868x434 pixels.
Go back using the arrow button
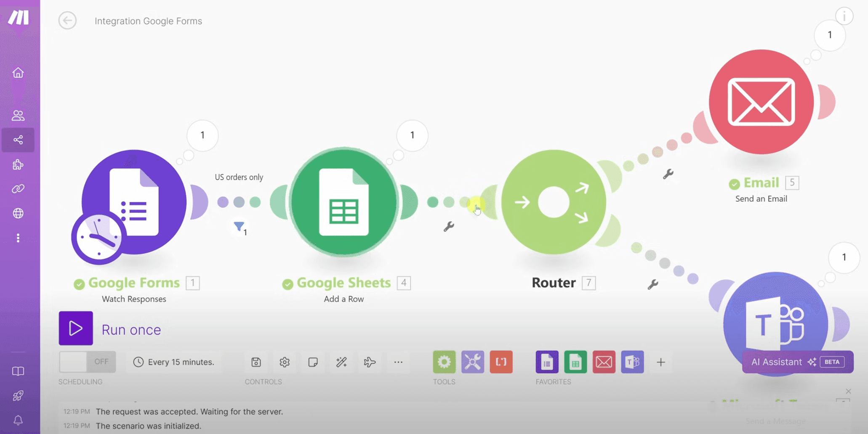[x=67, y=21]
